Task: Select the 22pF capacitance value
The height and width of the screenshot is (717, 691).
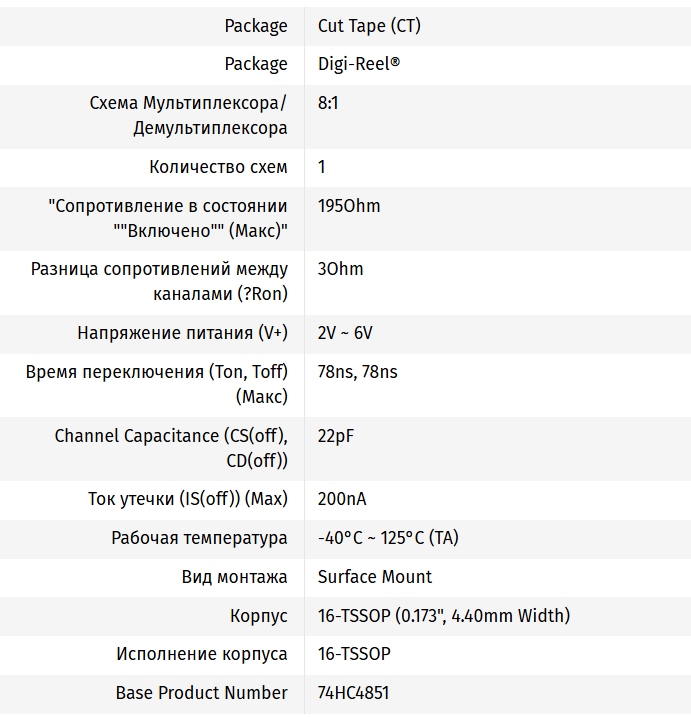Action: (x=336, y=436)
